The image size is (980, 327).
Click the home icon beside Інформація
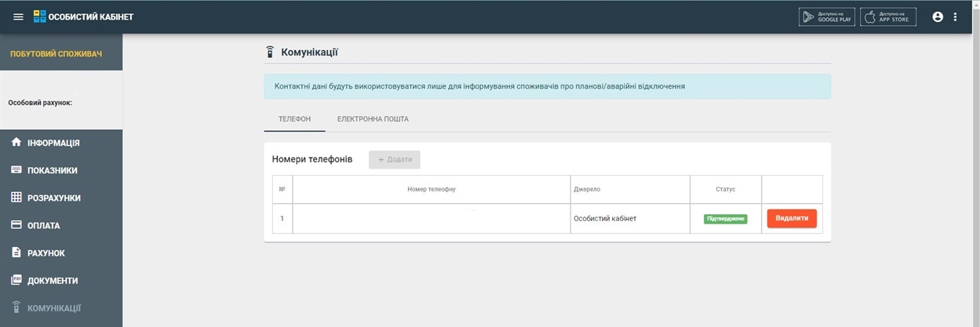pyautogui.click(x=16, y=143)
